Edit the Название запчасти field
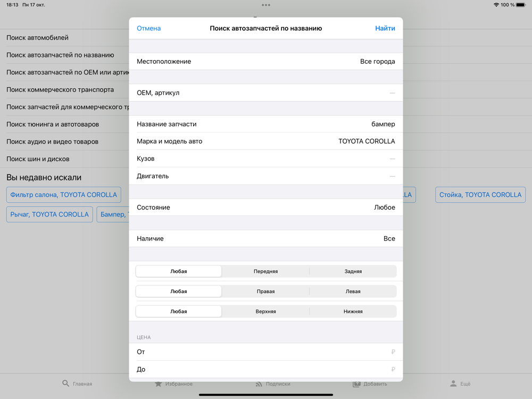 tap(265, 124)
